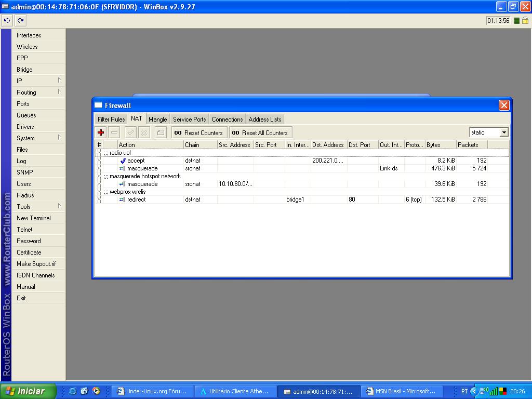Click the 476.3 KiB bytes cell

(441, 169)
